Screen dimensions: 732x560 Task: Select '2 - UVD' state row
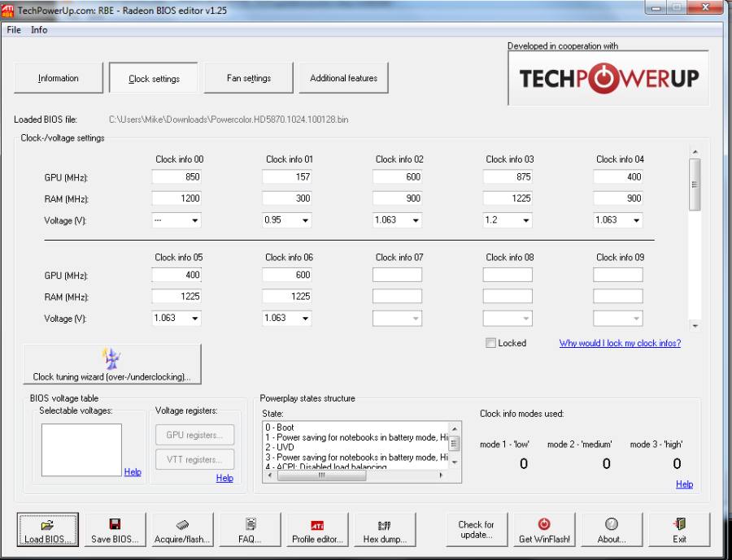click(x=355, y=447)
